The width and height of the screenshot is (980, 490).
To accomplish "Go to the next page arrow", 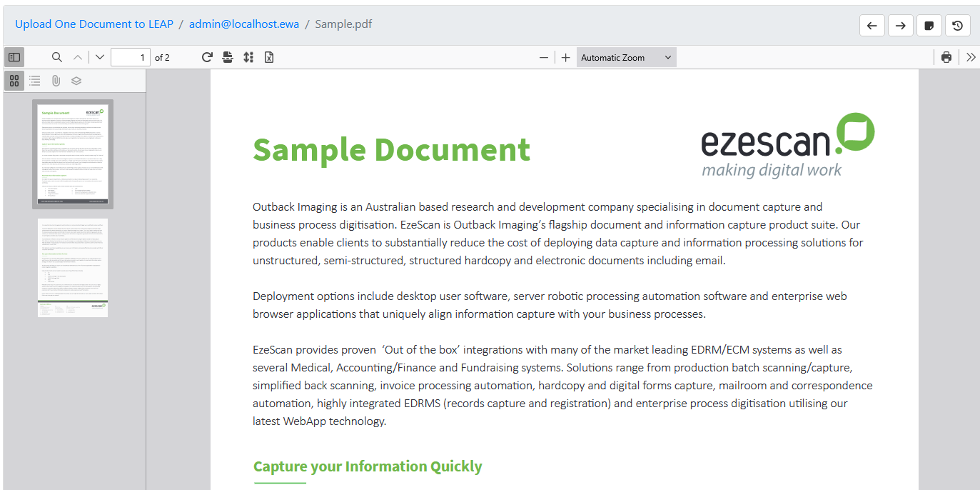I will click(100, 57).
